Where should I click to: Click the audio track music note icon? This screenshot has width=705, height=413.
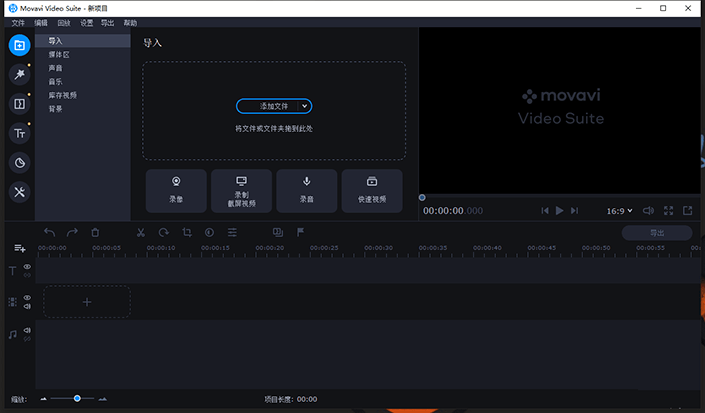tap(13, 334)
